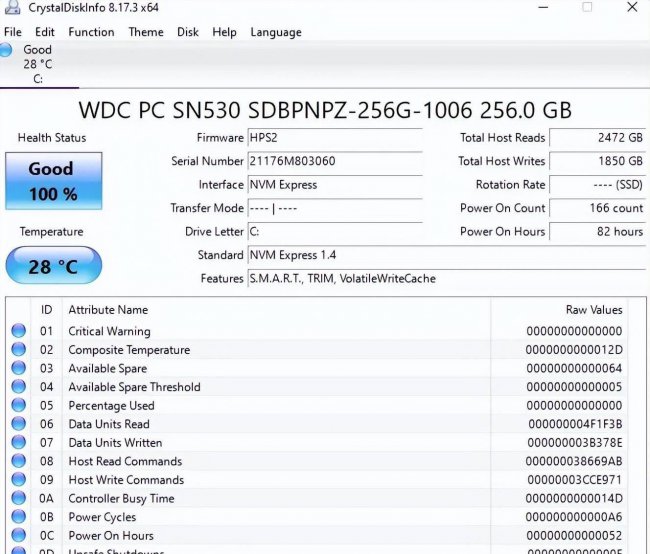The height and width of the screenshot is (554, 650).
Task: Click status icon for Available Spare Threshold row
Action: pos(18,386)
